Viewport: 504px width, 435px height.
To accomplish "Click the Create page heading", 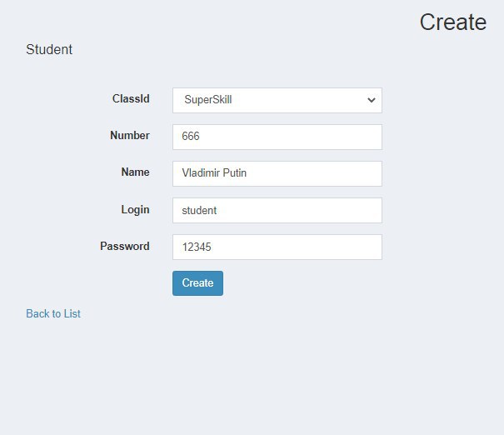I will coord(452,22).
